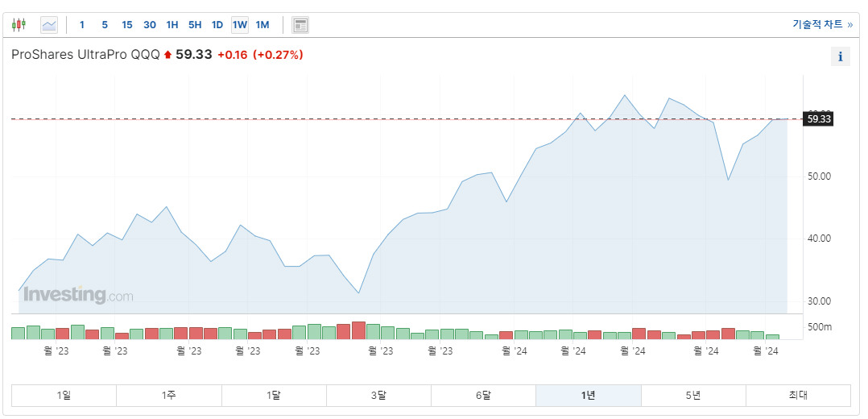The height and width of the screenshot is (419, 868).
Task: Switch range to 6달
Action: pos(483,396)
